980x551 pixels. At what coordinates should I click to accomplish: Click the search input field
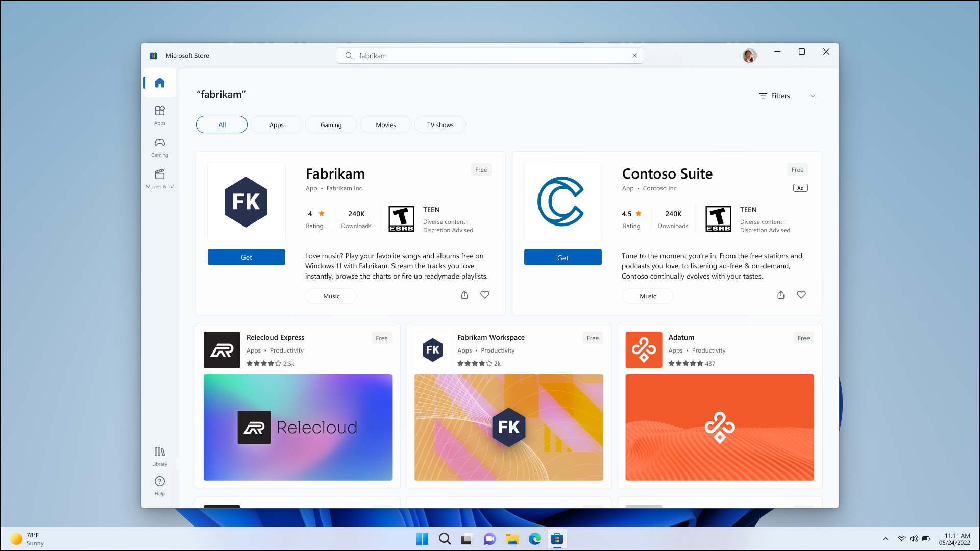point(489,55)
